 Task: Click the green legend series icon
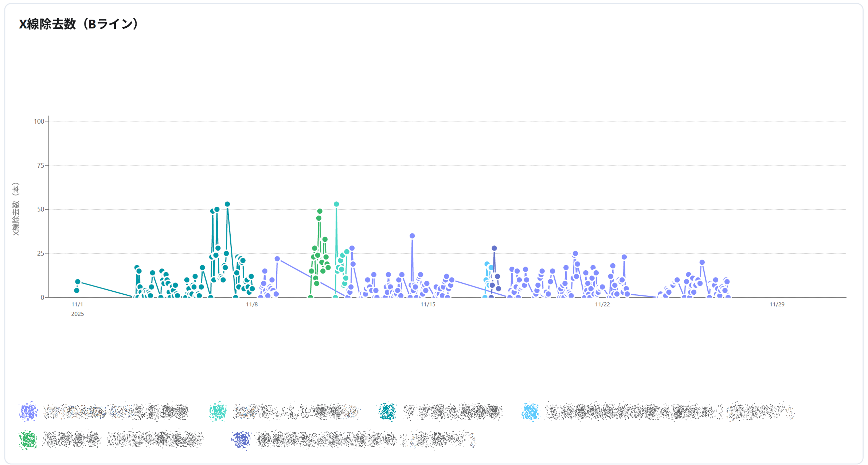(28, 440)
